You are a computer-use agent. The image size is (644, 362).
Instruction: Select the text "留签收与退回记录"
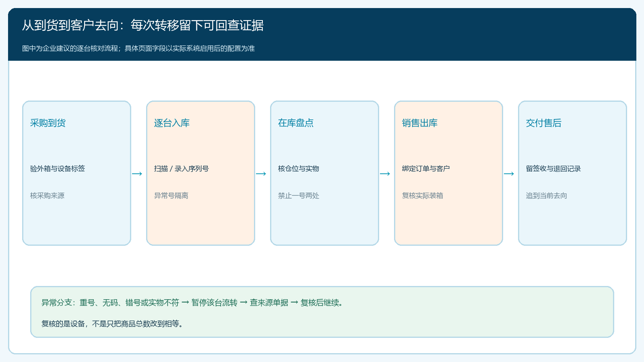click(x=553, y=169)
